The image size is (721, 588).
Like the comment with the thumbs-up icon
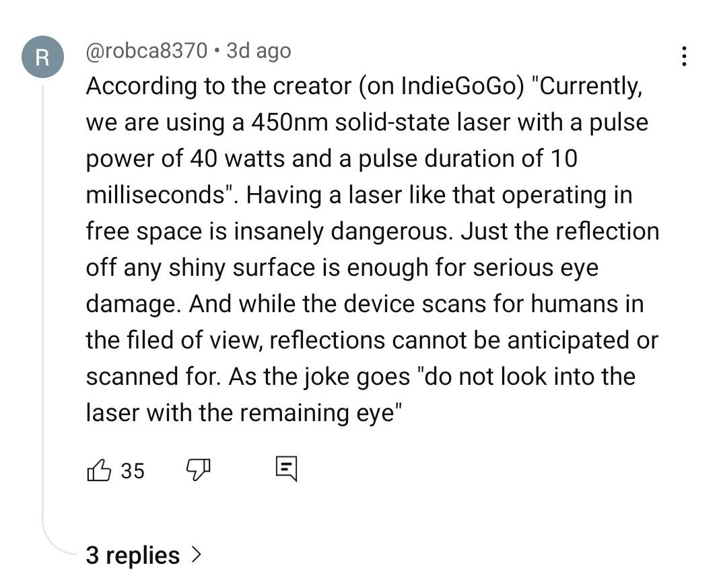point(99,470)
